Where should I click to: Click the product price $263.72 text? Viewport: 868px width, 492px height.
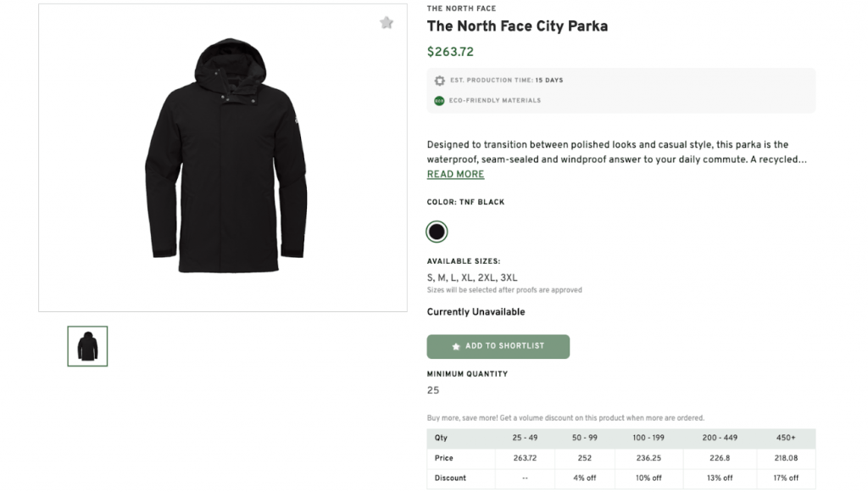pos(448,52)
